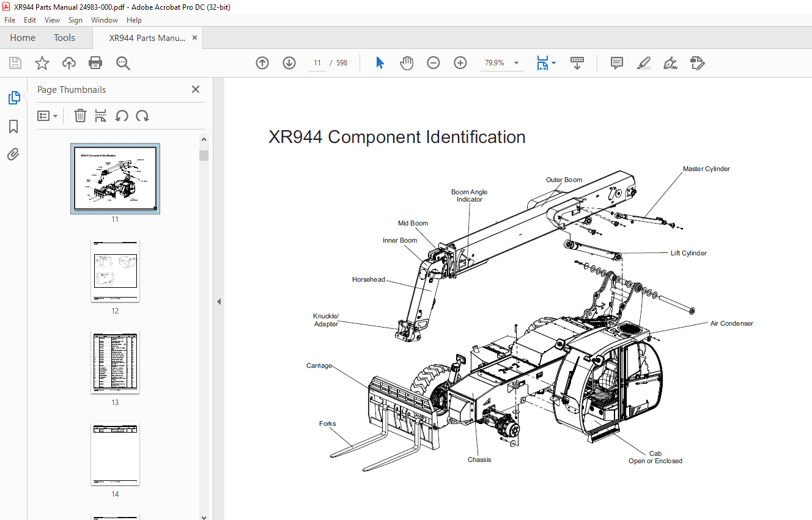Select the XR944 Parts Manual document tab
The height and width of the screenshot is (520, 812).
[x=147, y=38]
